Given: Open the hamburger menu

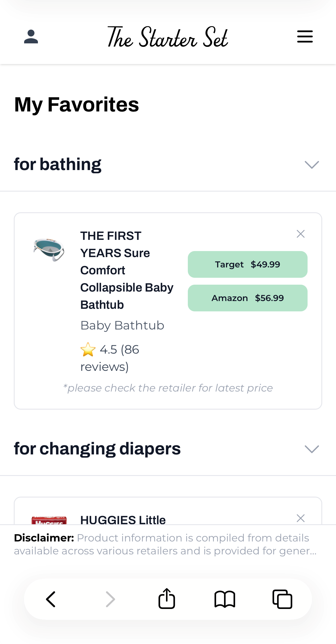Looking at the screenshot, I should pyautogui.click(x=305, y=36).
